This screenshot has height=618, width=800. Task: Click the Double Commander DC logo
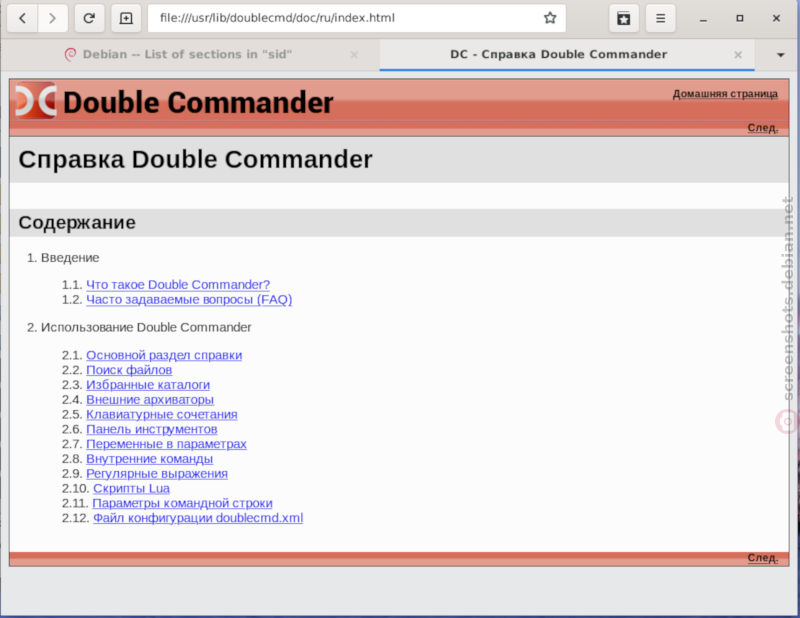[36, 101]
